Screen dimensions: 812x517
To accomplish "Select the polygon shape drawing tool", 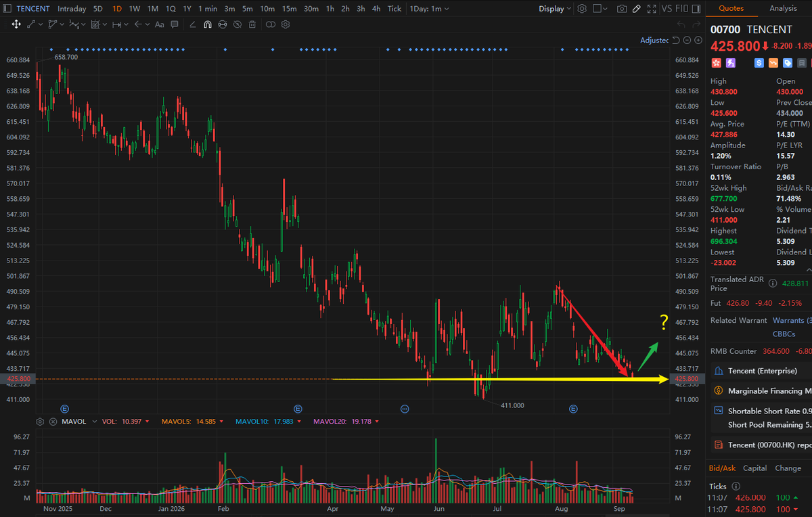I will click(53, 24).
